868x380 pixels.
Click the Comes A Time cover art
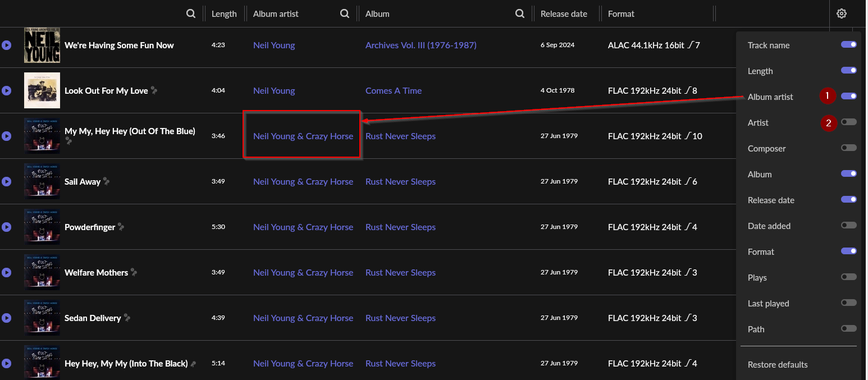[x=42, y=91]
